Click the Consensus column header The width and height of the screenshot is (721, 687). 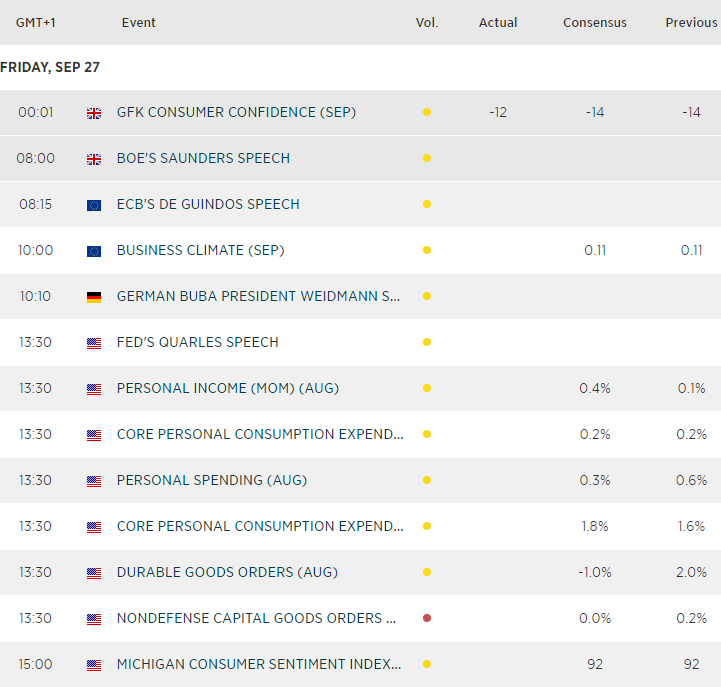(x=595, y=22)
